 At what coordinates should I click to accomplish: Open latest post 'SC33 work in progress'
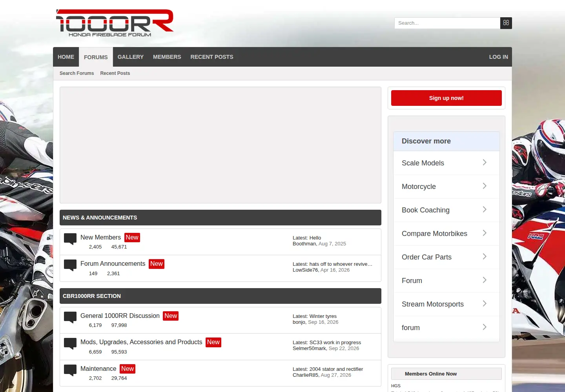[335, 343]
